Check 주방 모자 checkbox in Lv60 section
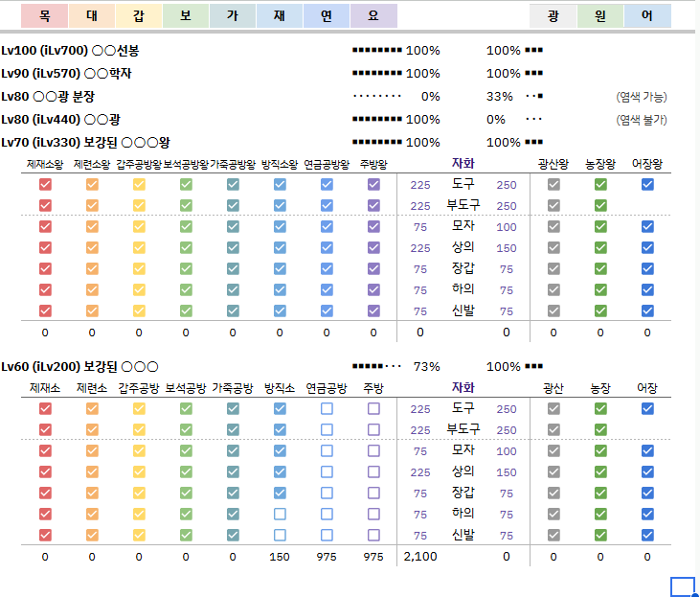Image resolution: width=700 pixels, height=597 pixels. 373,451
